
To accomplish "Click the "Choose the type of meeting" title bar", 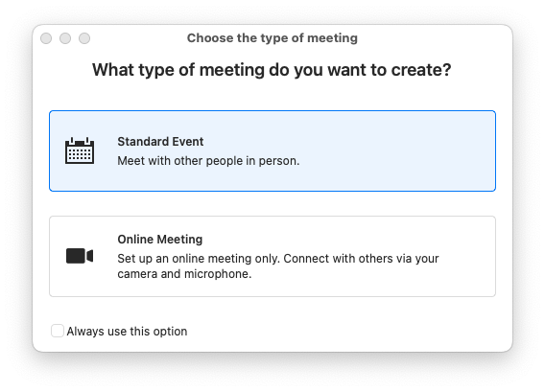I will [272, 37].
